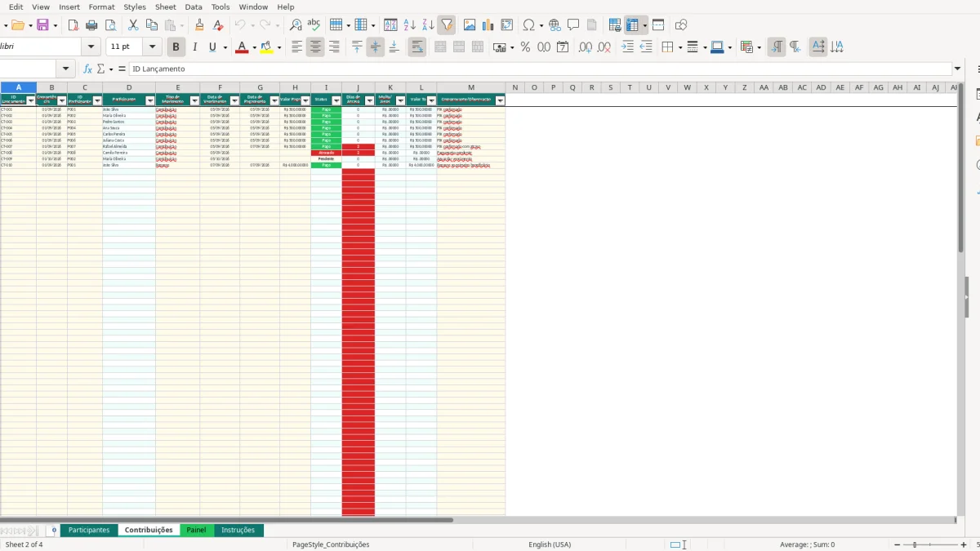
Task: Open the Sheet menu
Action: point(166,7)
